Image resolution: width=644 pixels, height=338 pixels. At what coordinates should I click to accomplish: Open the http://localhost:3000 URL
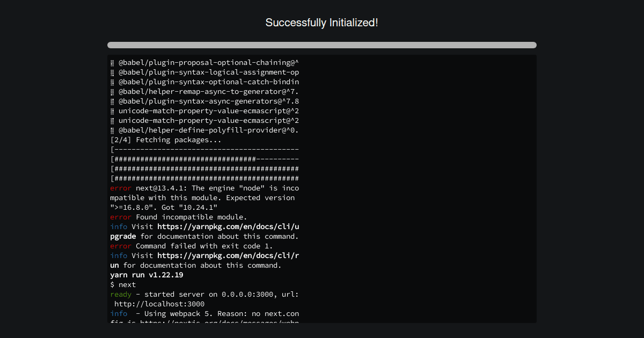(159, 304)
